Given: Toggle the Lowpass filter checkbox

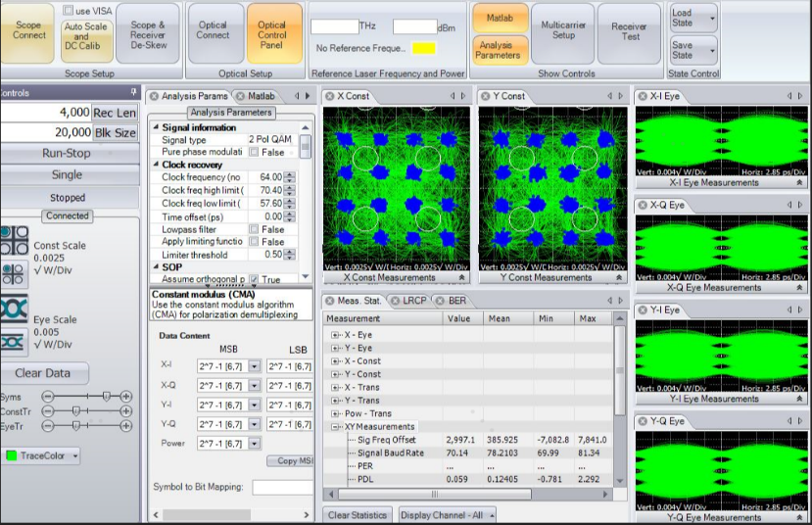Looking at the screenshot, I should (255, 229).
